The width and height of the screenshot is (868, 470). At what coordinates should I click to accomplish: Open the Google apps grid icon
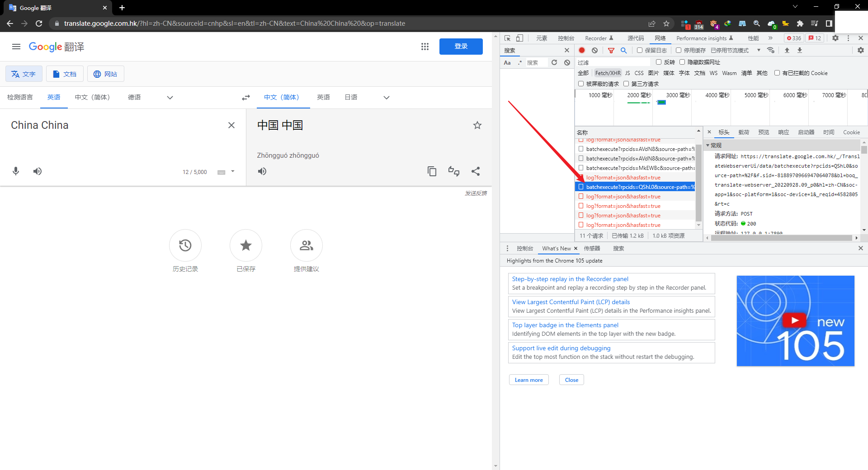click(x=425, y=47)
